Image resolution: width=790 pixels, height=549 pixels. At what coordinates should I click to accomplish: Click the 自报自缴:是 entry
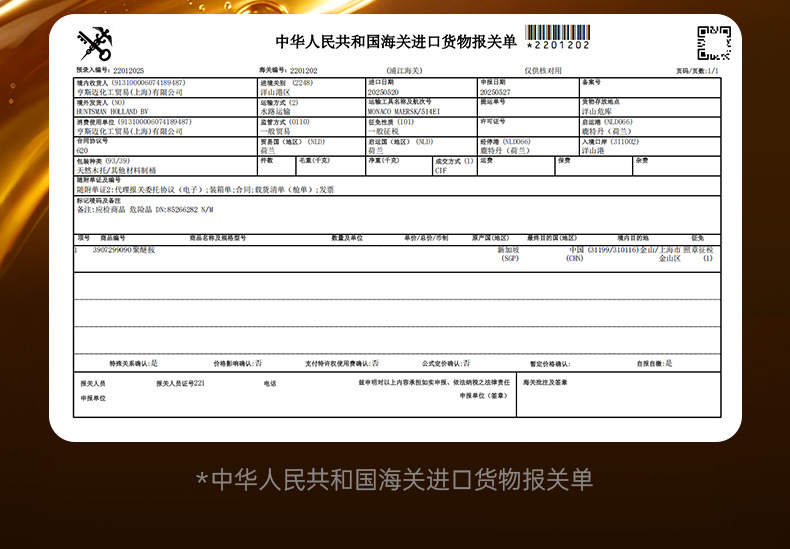[x=654, y=363]
